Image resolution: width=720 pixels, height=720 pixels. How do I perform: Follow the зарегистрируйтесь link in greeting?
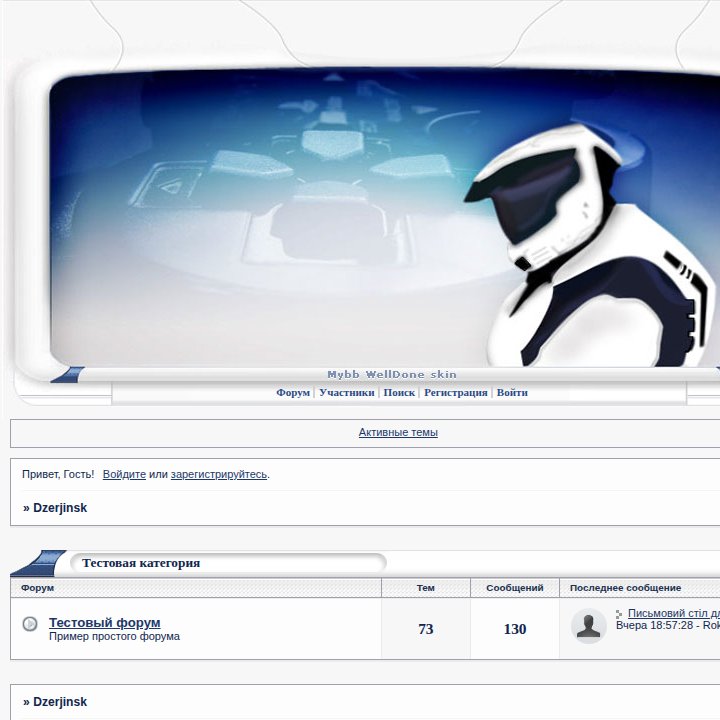click(x=219, y=474)
